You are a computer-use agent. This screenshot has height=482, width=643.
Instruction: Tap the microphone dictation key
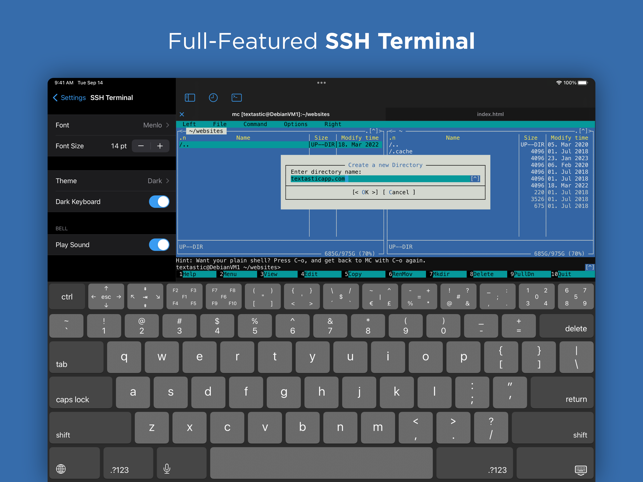[167, 469]
